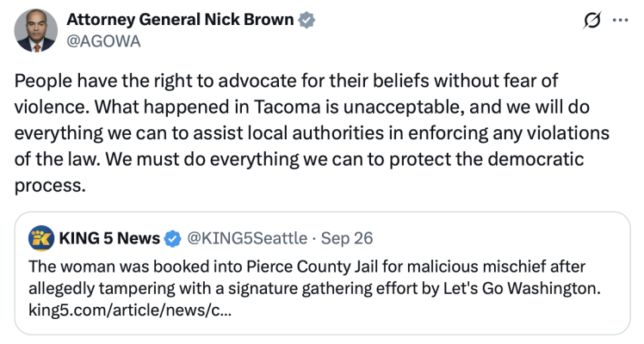Open the KING 5 News account name
The image size is (644, 344).
[107, 236]
